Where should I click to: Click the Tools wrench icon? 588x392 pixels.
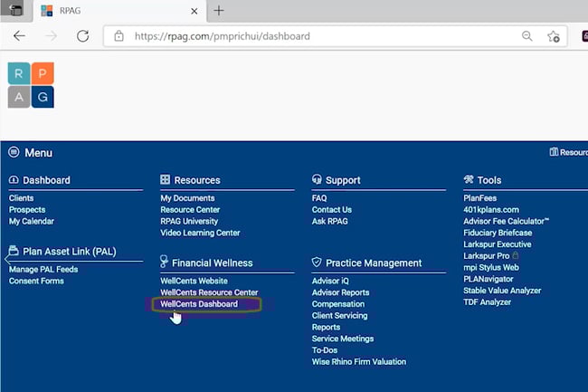click(469, 179)
